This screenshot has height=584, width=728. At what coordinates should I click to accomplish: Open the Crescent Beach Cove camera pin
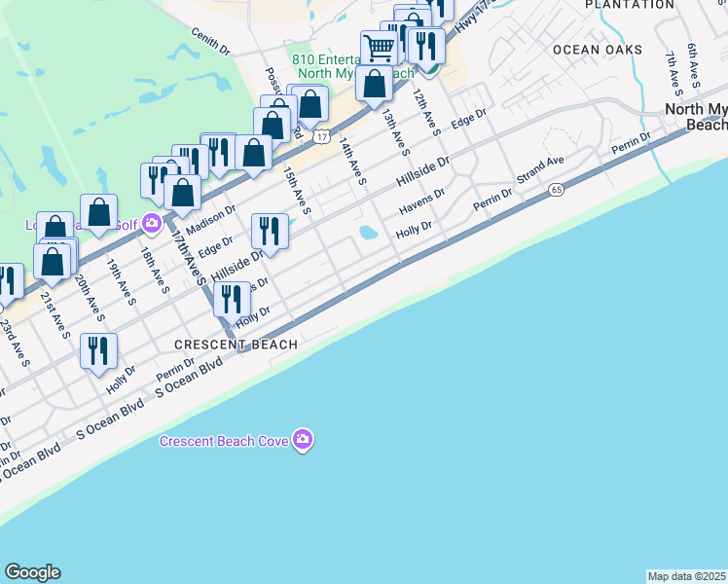click(303, 439)
